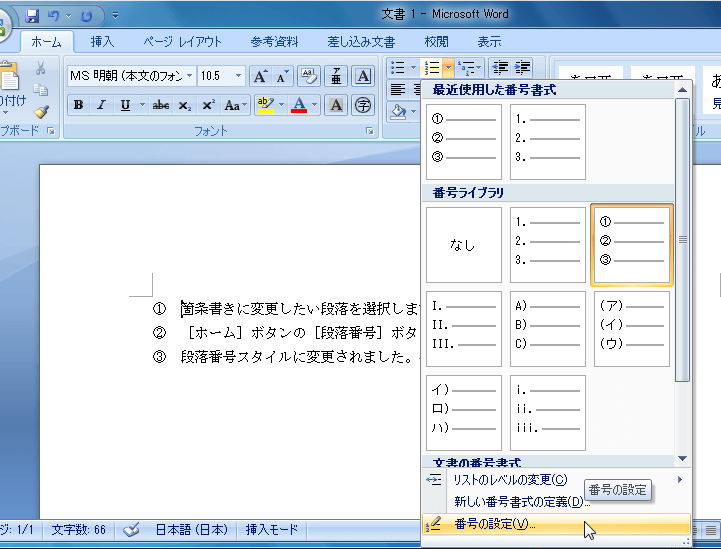Click the Cut scissors icon
721x549 pixels.
(40, 69)
